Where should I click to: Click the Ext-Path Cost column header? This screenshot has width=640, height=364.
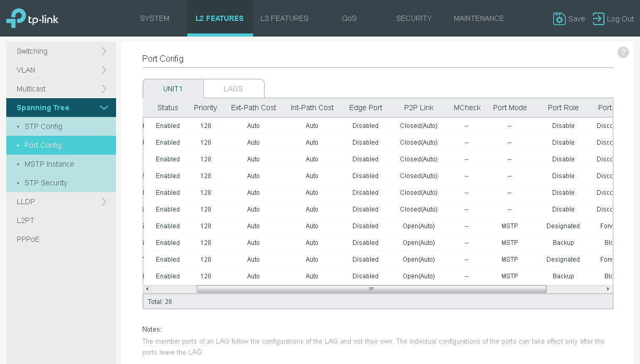[x=254, y=108]
